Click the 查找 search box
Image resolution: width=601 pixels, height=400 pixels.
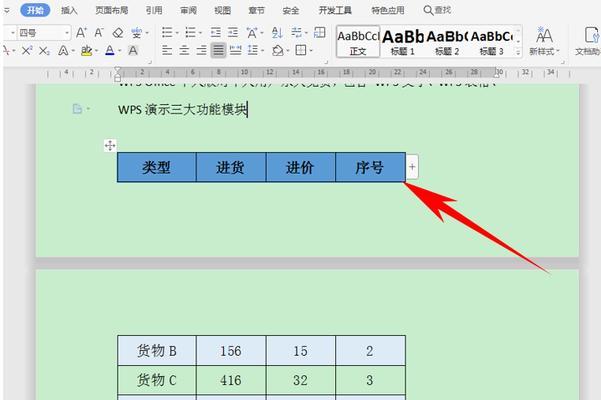(x=437, y=10)
